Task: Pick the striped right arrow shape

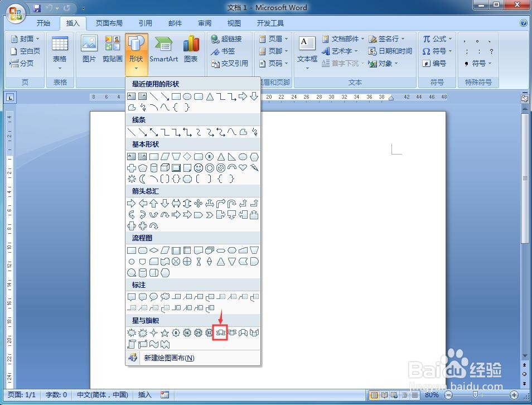Action: click(x=176, y=215)
